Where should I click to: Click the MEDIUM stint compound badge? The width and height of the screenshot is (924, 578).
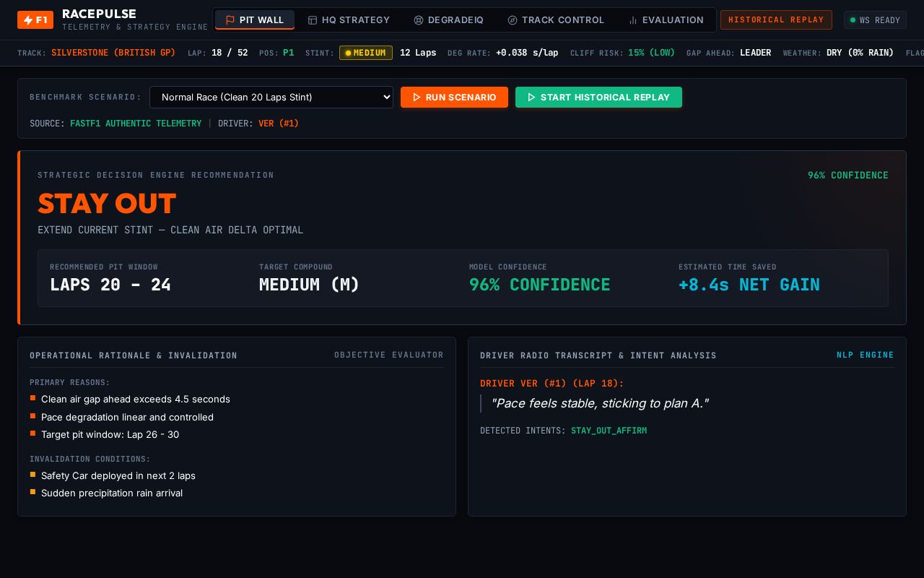click(x=366, y=53)
